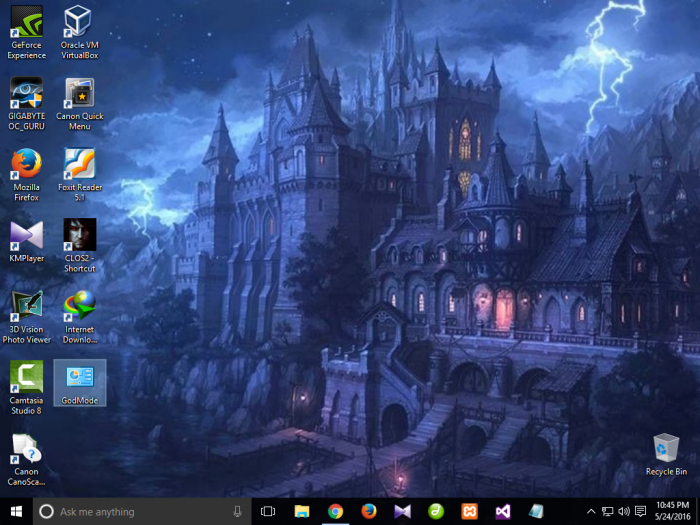Switch to Google Chrome in the taskbar

click(335, 512)
